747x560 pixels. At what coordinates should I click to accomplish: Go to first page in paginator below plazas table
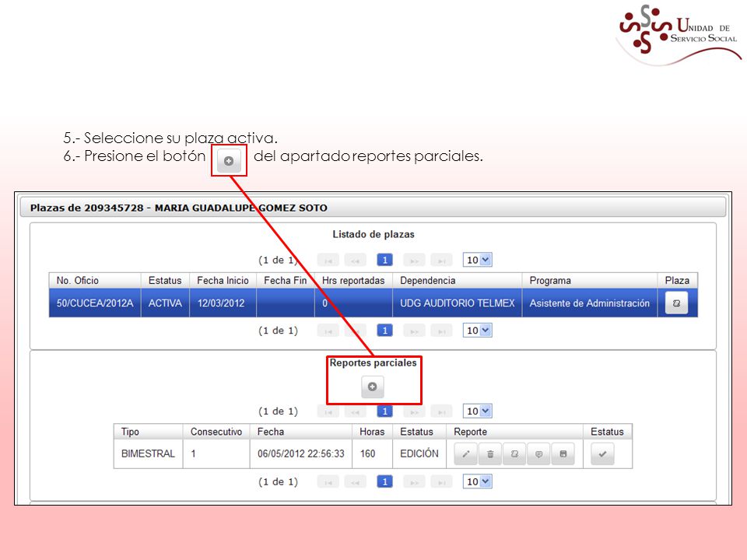pos(328,331)
